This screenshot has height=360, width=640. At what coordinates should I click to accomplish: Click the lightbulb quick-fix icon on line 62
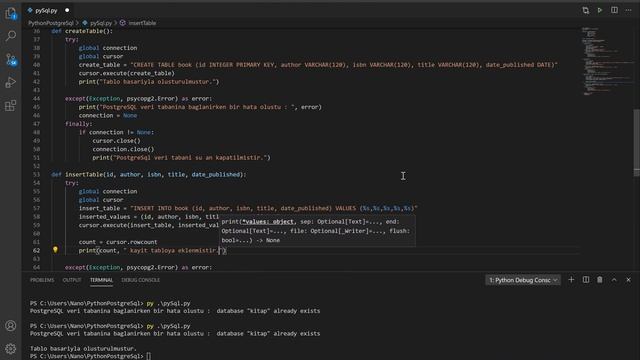pos(55,250)
